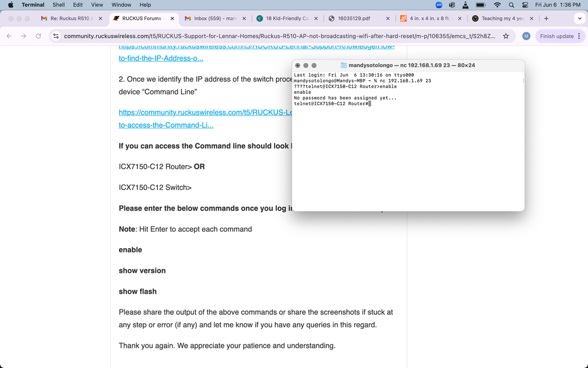
Task: Open Spotlight search from the menu bar
Action: (511, 6)
